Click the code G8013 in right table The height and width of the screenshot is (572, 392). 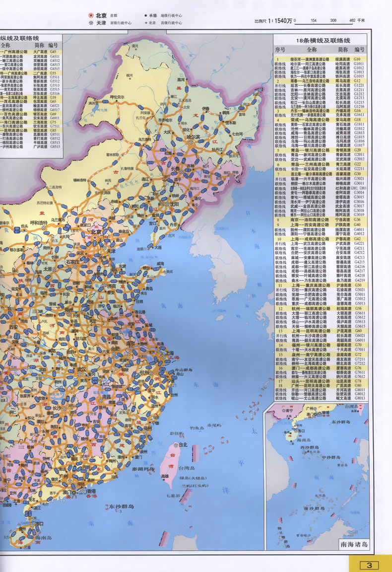tap(360, 398)
